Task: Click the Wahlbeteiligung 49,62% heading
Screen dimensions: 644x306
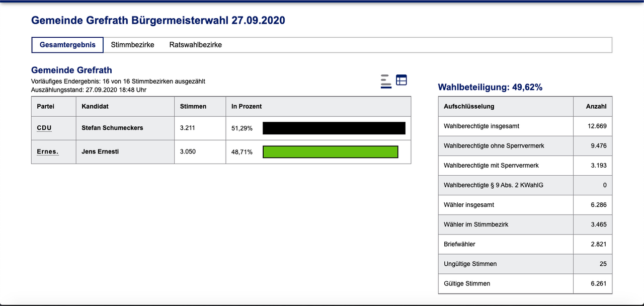Action: click(x=490, y=88)
